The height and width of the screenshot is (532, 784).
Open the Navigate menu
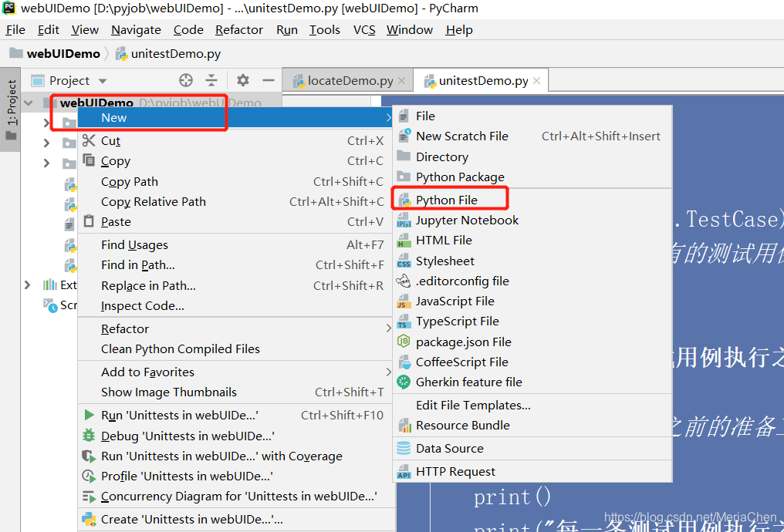point(136,30)
